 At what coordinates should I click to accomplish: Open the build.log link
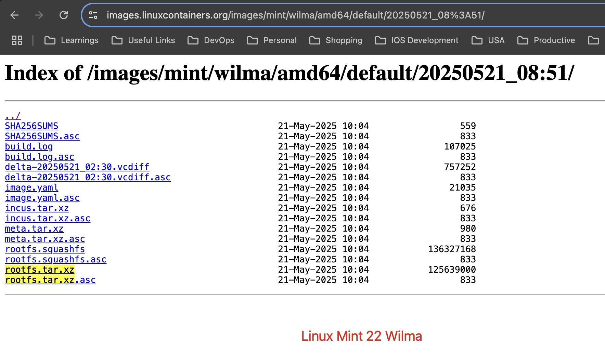[x=29, y=146]
